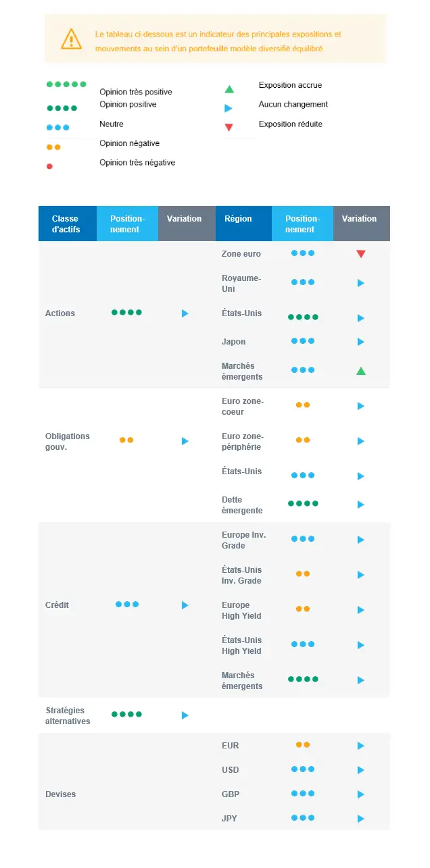Click the blue arrow for Stratégies alternatives
Screen dimensions: 430x868
tap(185, 715)
